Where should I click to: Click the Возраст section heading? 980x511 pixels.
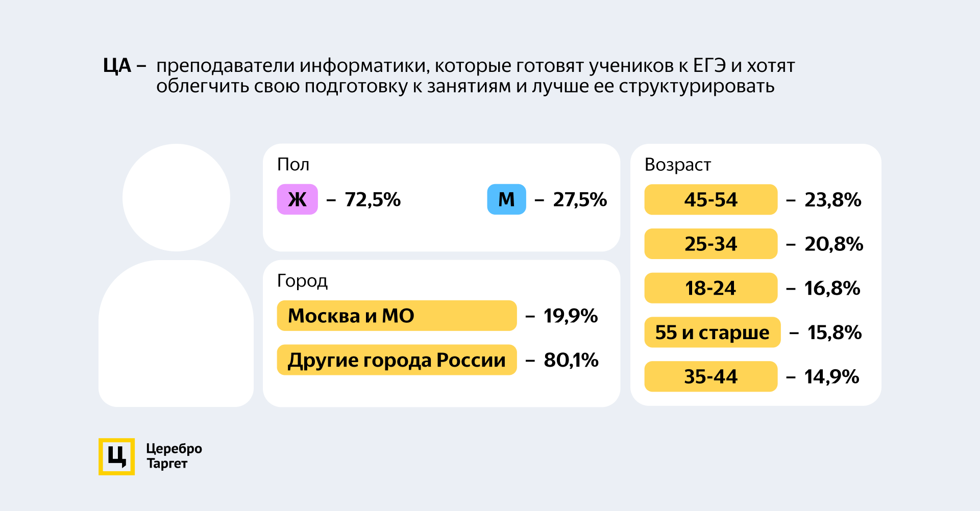click(677, 165)
